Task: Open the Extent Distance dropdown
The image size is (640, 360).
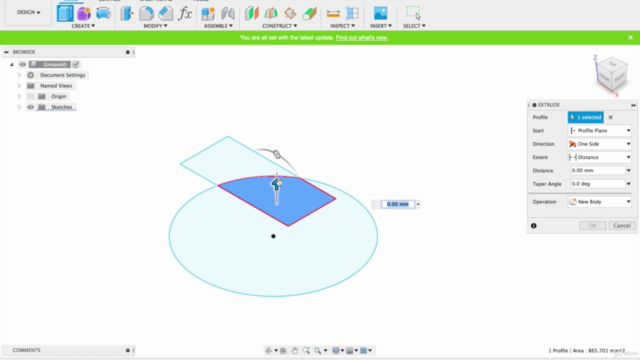Action: 600,157
